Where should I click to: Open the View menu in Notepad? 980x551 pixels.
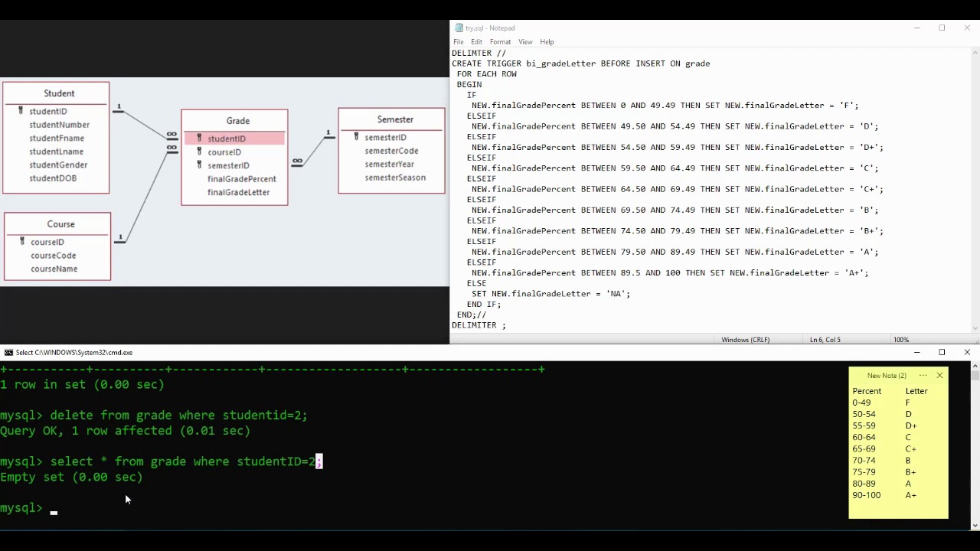coord(525,42)
